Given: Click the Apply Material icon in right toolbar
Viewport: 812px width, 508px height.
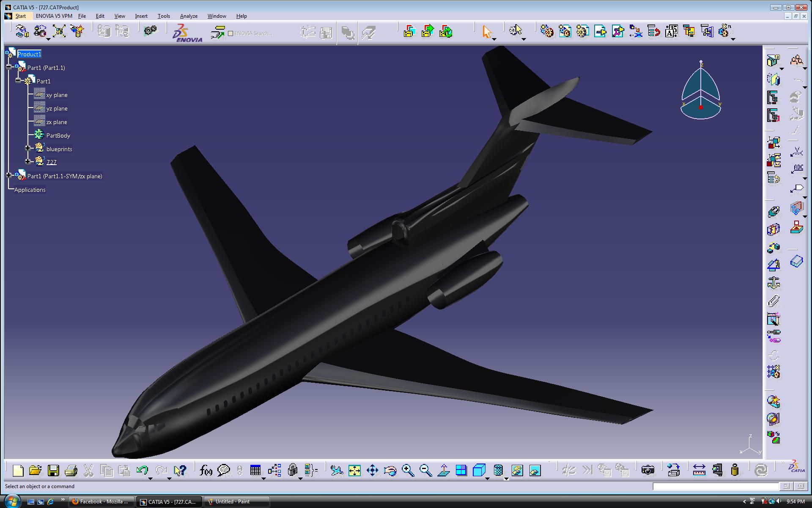Looking at the screenshot, I should [x=774, y=437].
